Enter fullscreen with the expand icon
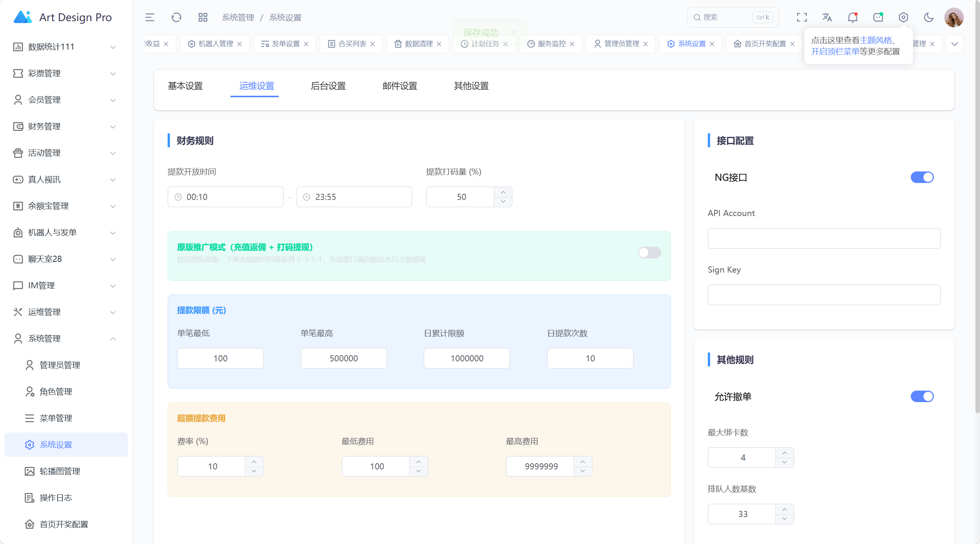980x544 pixels. 802,17
